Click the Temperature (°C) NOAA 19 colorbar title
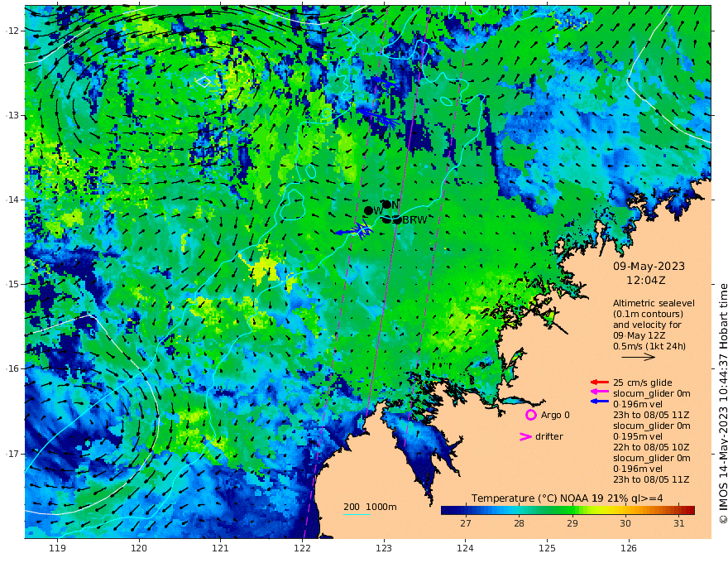The image size is (728, 563). click(567, 498)
